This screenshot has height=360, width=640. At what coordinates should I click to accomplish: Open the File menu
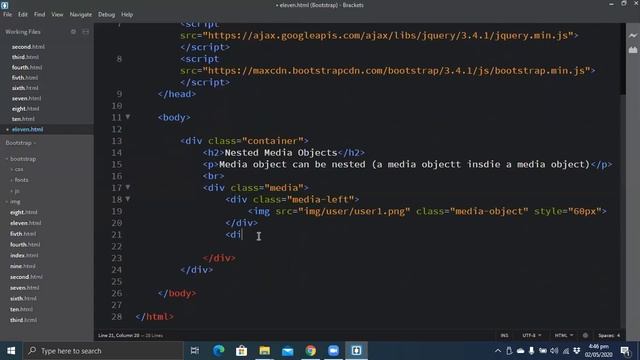point(7,14)
